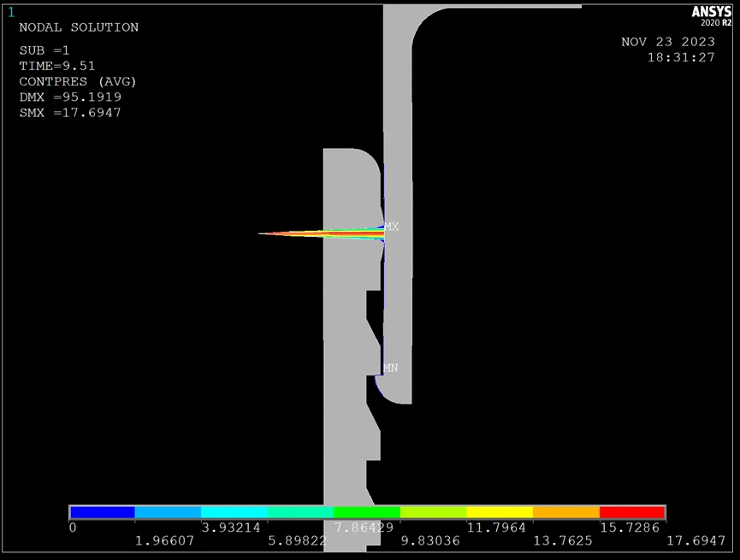Click the 18:31:27 timestamp
740x560 pixels.
click(681, 57)
